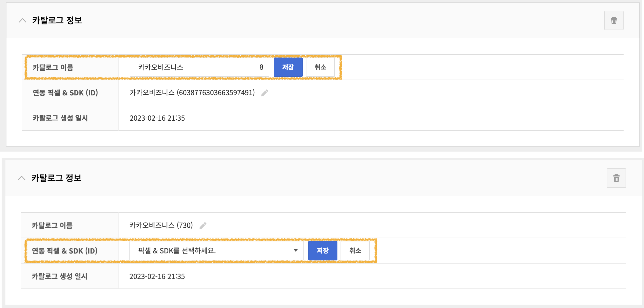Viewport: 644px width, 308px height.
Task: Click 카탈로그 정보 heading above the SDK dropdown
Action: (56, 178)
